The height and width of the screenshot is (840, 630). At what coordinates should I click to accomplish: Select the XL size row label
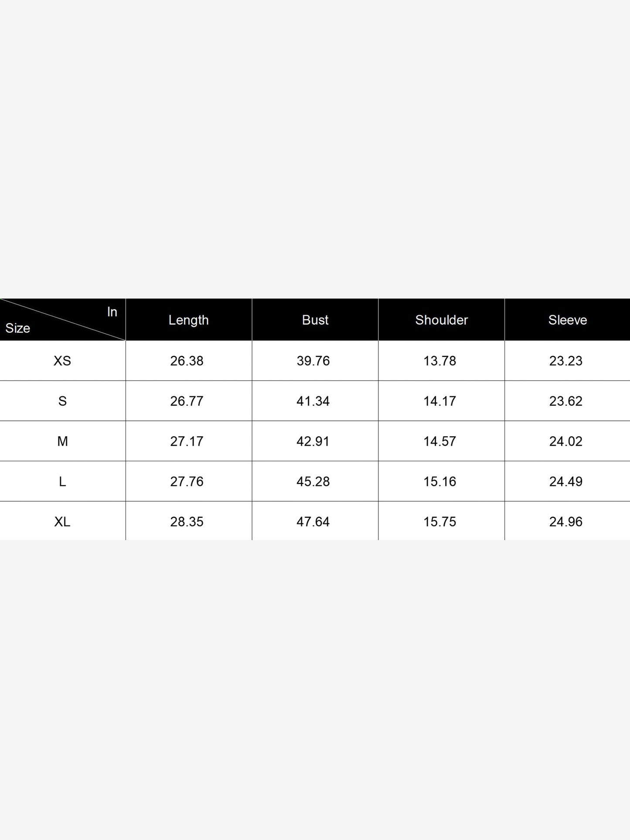click(62, 522)
